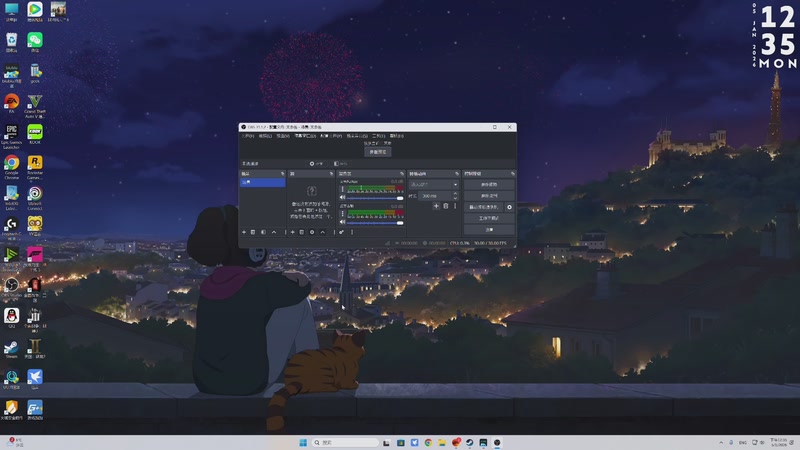
Task: Open OBS Profile menu
Action: [331, 136]
